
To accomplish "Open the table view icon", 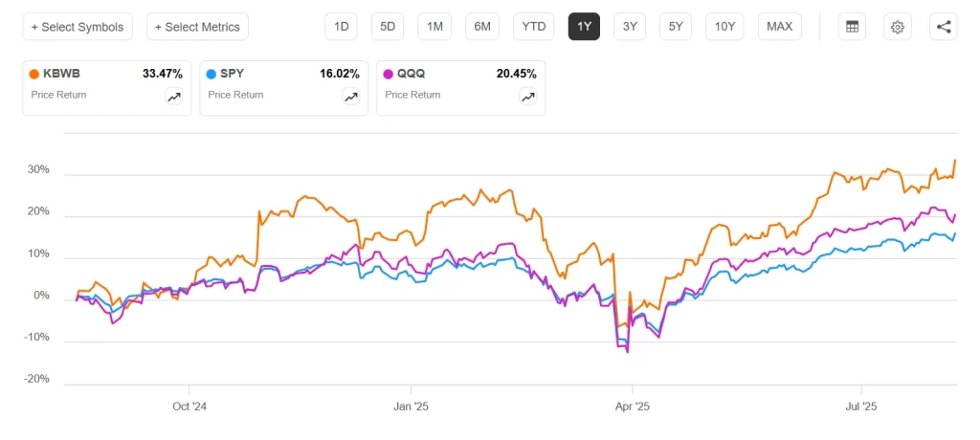I will click(849, 27).
